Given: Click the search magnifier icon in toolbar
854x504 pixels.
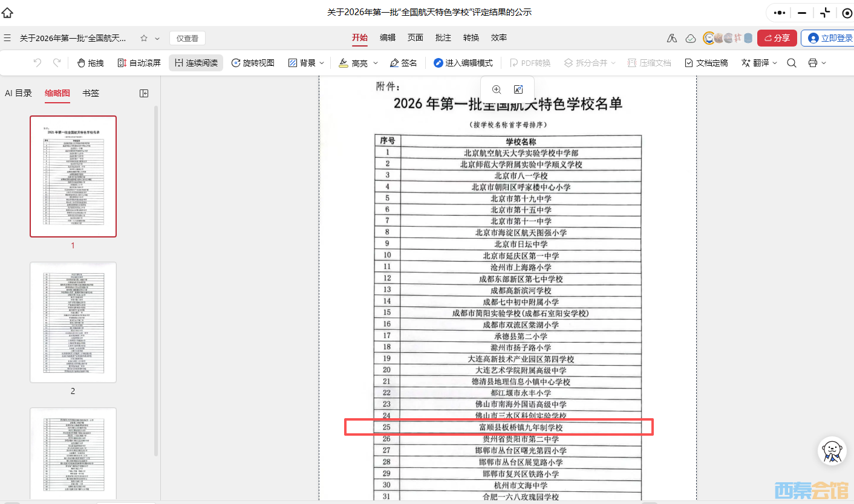Looking at the screenshot, I should [792, 63].
